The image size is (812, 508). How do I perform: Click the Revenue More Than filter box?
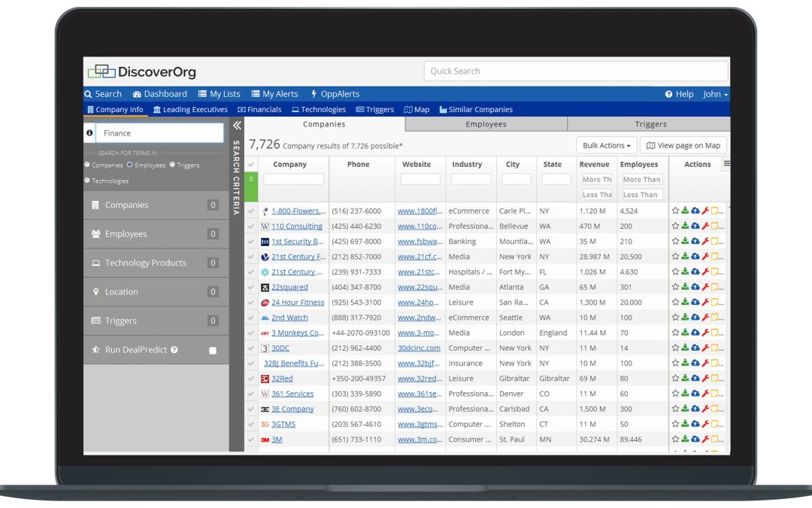click(596, 179)
